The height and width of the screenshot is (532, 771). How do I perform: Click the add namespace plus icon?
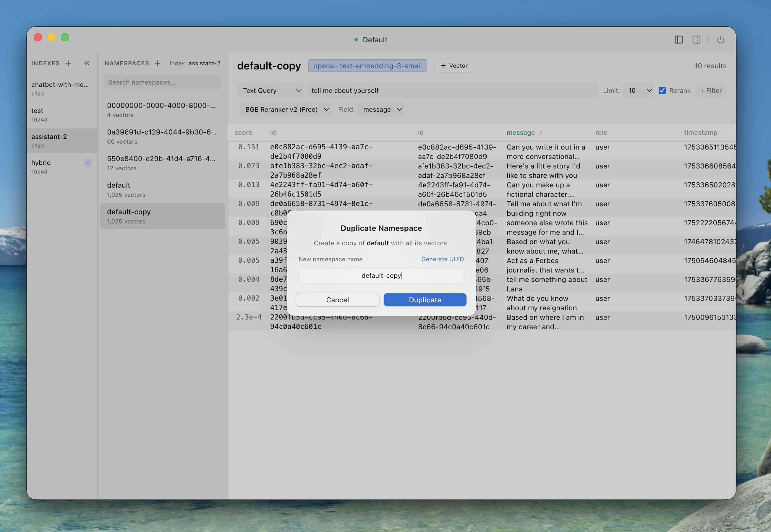pyautogui.click(x=158, y=63)
